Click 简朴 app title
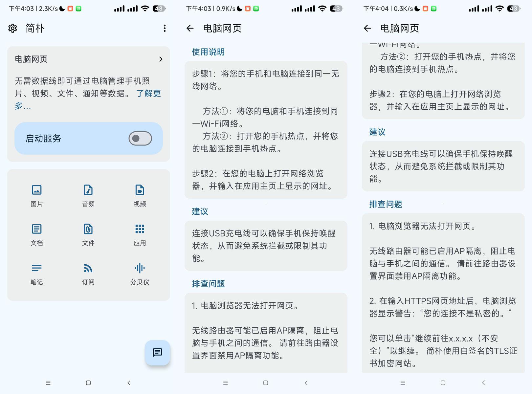532x394 pixels. (35, 29)
